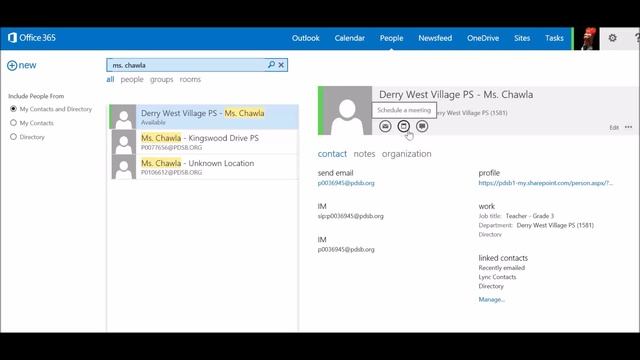
Task: Click the search magnifier icon
Action: (271, 64)
